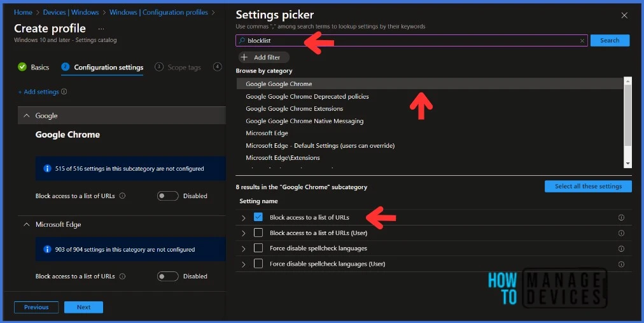Open Devices | Windows breadcrumb
The width and height of the screenshot is (644, 323).
click(71, 12)
